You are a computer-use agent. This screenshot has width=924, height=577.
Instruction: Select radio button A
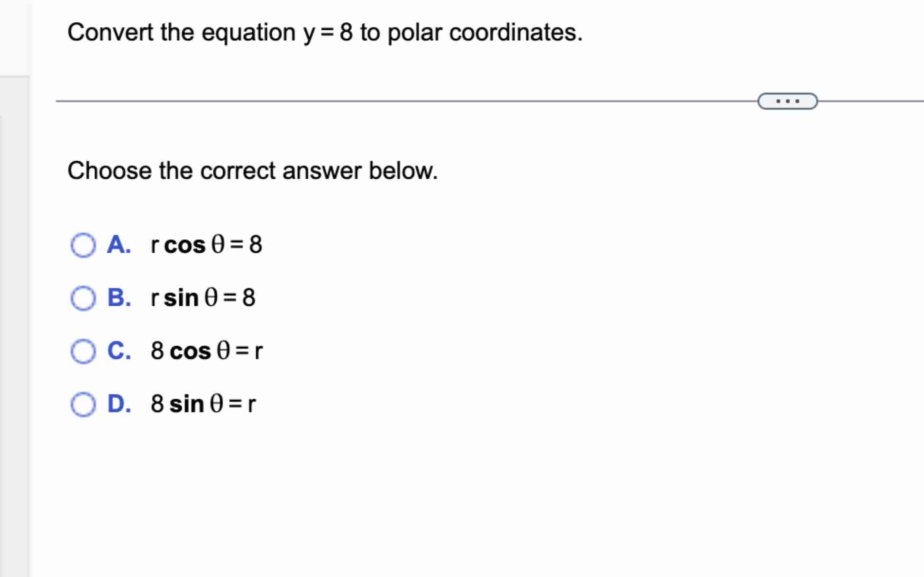[83, 245]
